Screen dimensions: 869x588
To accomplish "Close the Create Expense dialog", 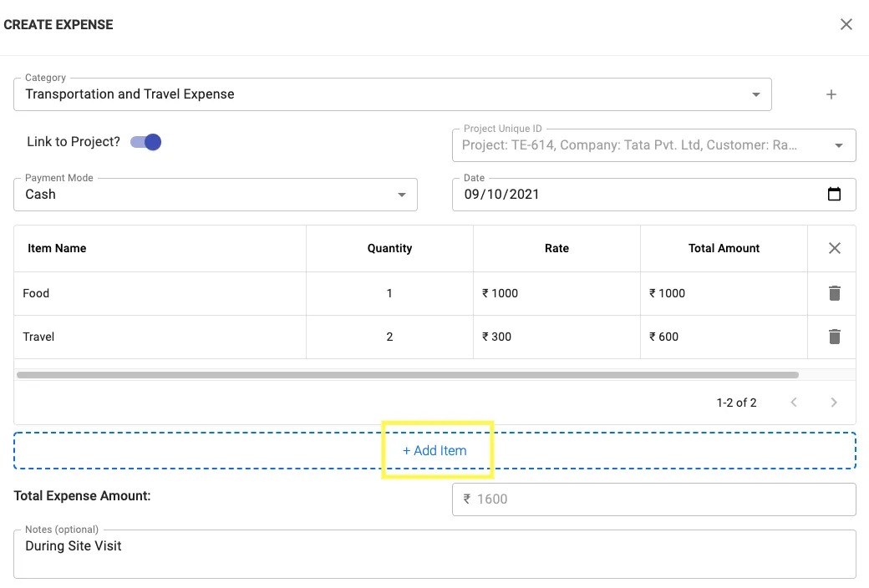I will point(846,24).
